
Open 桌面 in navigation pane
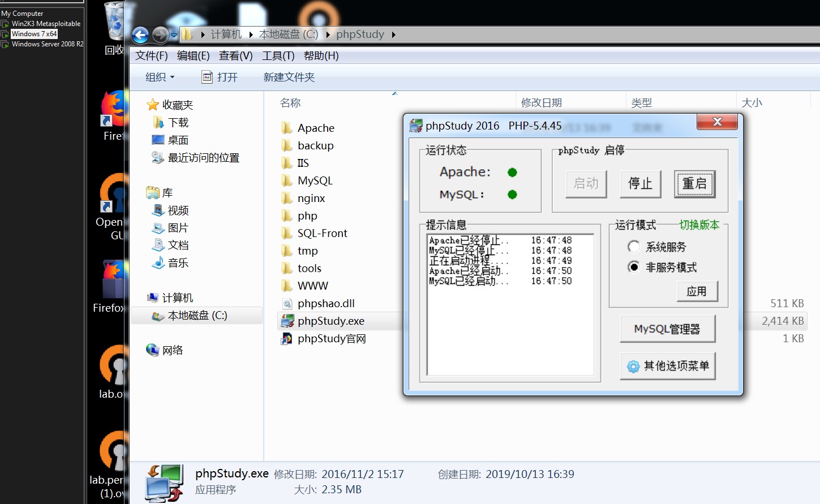pyautogui.click(x=171, y=140)
